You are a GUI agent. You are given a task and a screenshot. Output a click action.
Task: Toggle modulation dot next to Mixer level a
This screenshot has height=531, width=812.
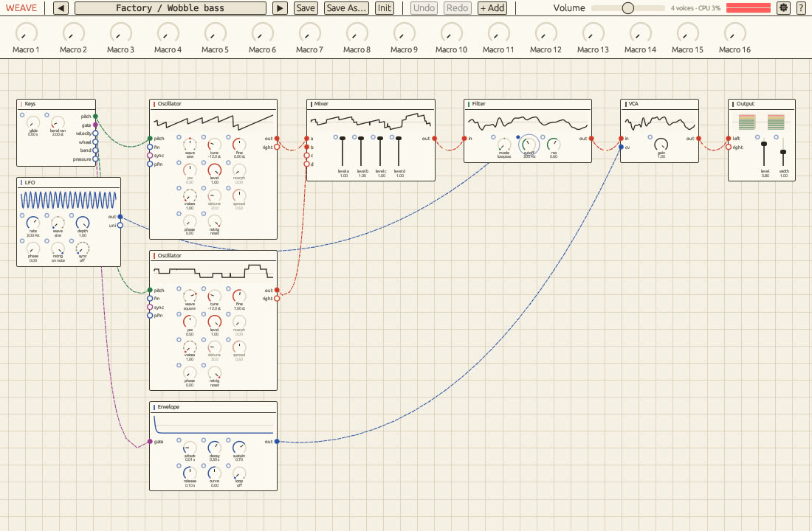(336, 137)
